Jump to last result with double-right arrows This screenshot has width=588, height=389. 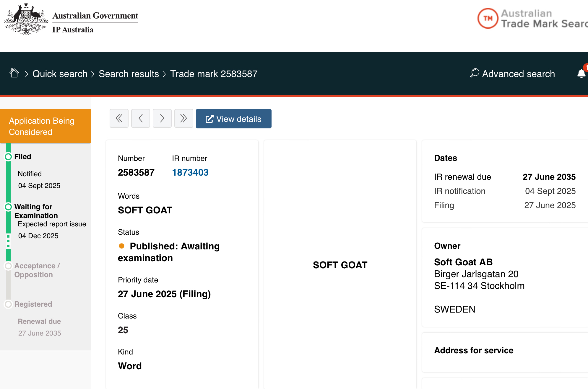pyautogui.click(x=184, y=119)
